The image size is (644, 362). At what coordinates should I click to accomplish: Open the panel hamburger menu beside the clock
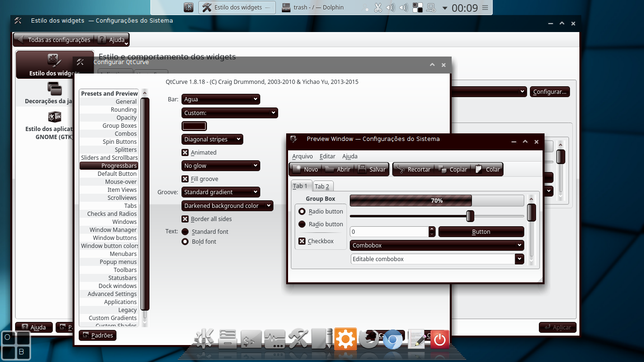tap(486, 8)
